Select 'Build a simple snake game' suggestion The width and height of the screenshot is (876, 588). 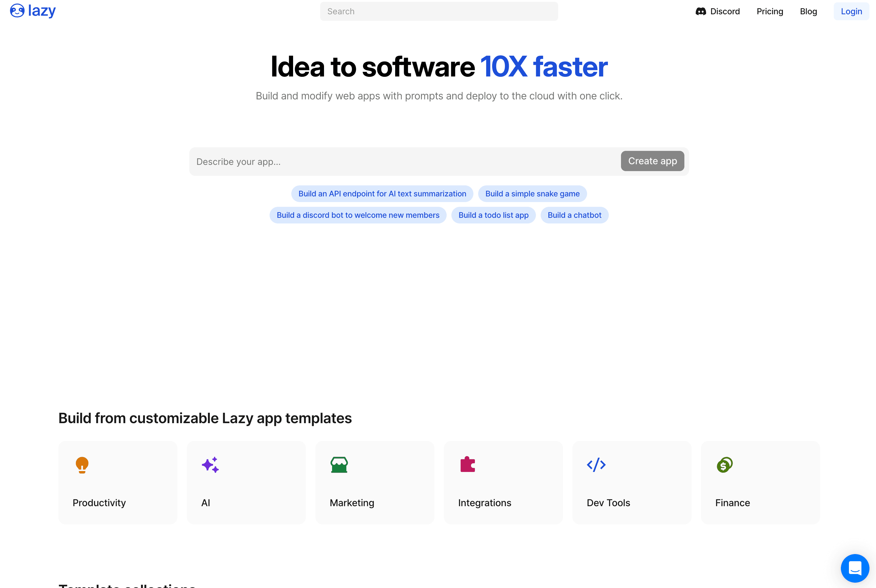(x=533, y=194)
